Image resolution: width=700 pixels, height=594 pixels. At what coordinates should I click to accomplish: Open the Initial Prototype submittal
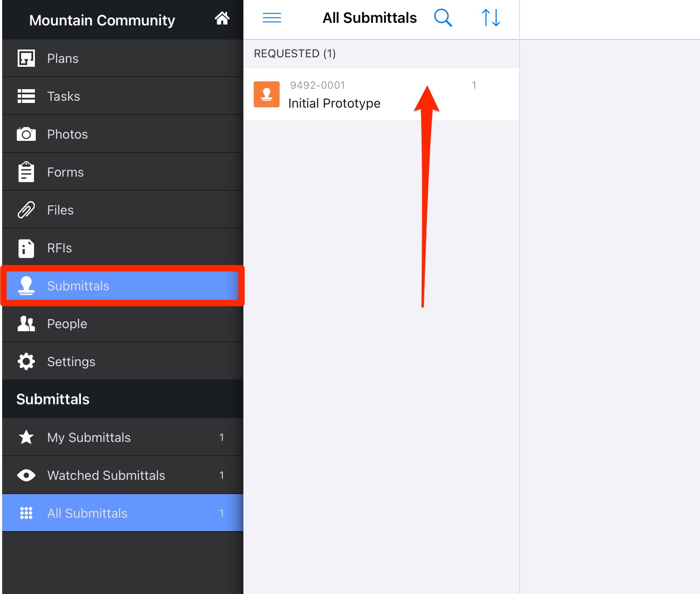coord(381,94)
